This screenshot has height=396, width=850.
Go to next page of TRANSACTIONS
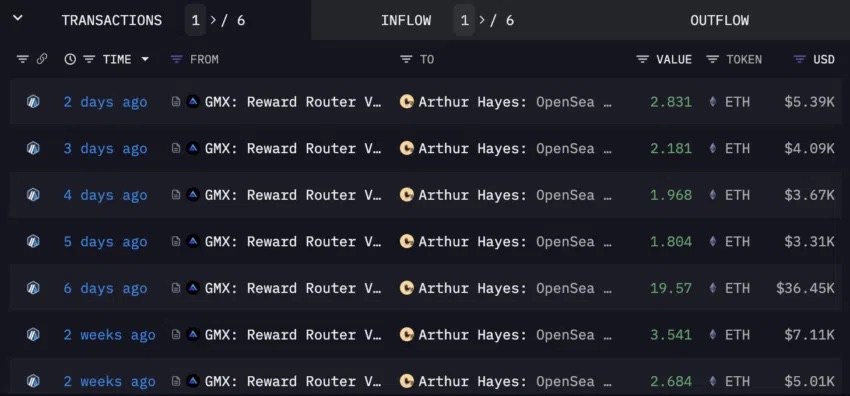(x=213, y=21)
